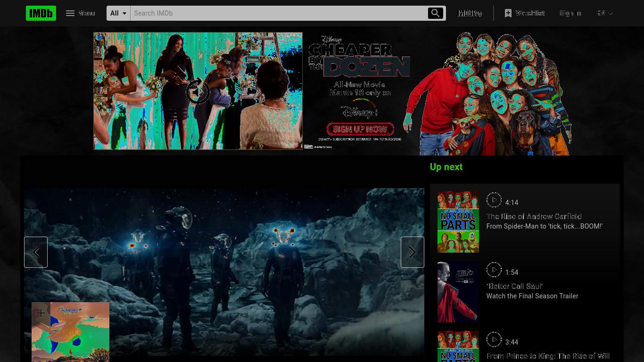The width and height of the screenshot is (644, 362).
Task: Focus the Search IMDb field
Action: (278, 13)
